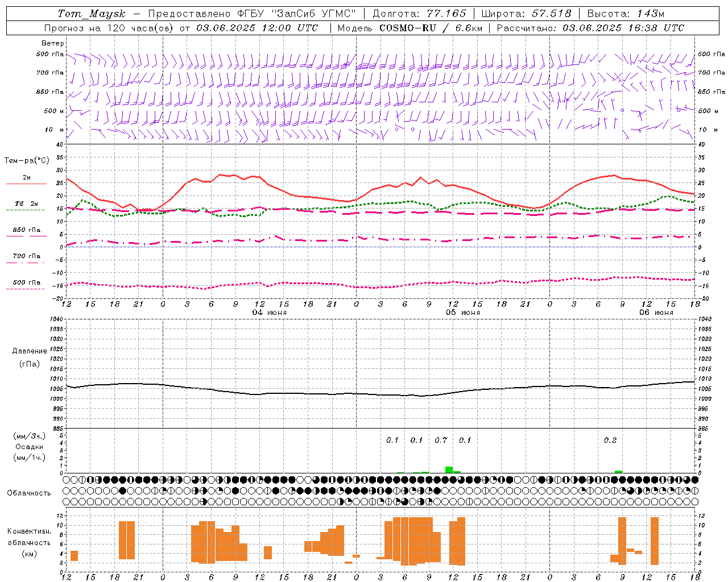Click the 0.2 precipitation amount value
The height and width of the screenshot is (582, 728).
click(610, 440)
